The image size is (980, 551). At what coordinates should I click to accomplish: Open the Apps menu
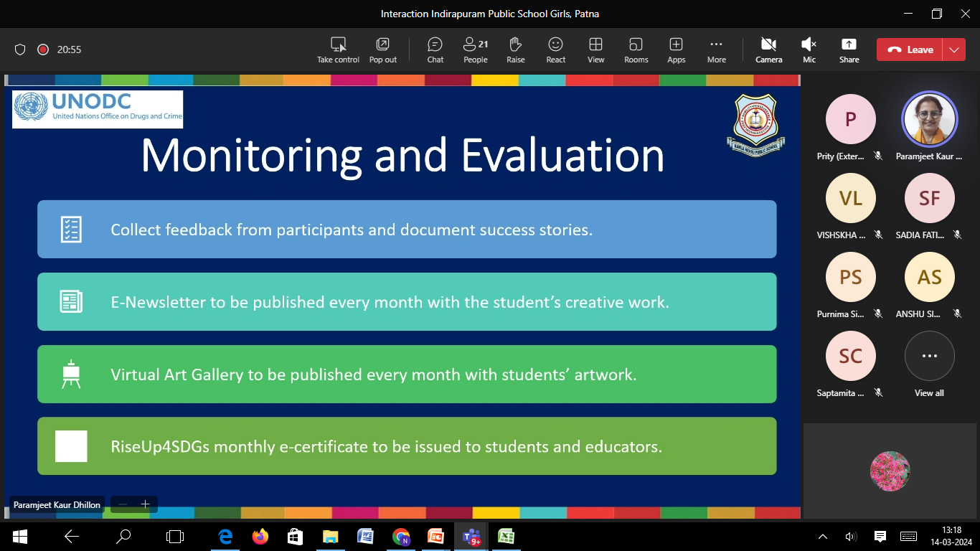point(676,50)
